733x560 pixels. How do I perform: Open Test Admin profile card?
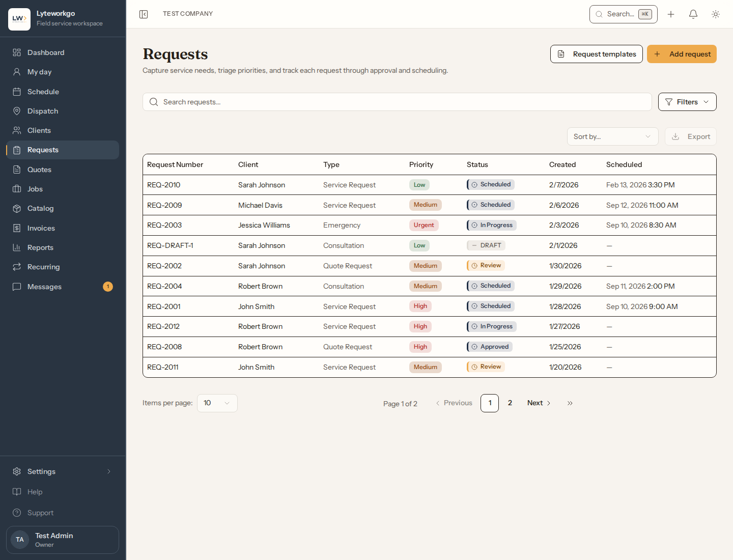[x=63, y=540]
